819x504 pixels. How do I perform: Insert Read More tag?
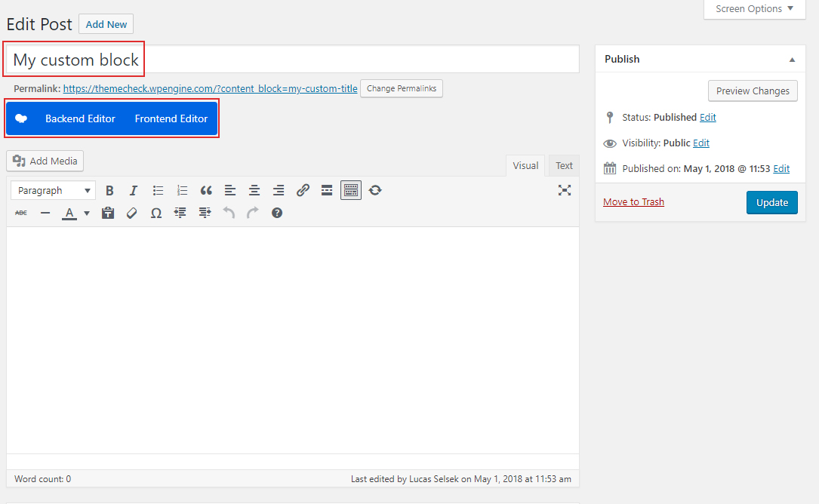click(x=327, y=191)
